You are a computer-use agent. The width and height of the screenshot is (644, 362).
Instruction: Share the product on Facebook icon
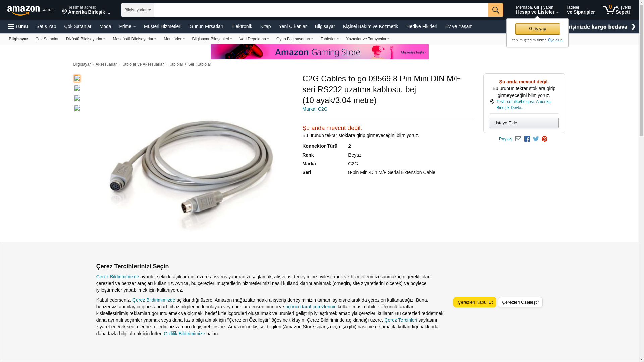tap(527, 139)
